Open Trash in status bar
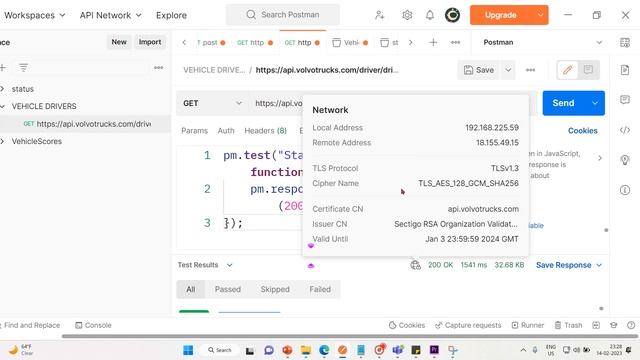 [568, 325]
